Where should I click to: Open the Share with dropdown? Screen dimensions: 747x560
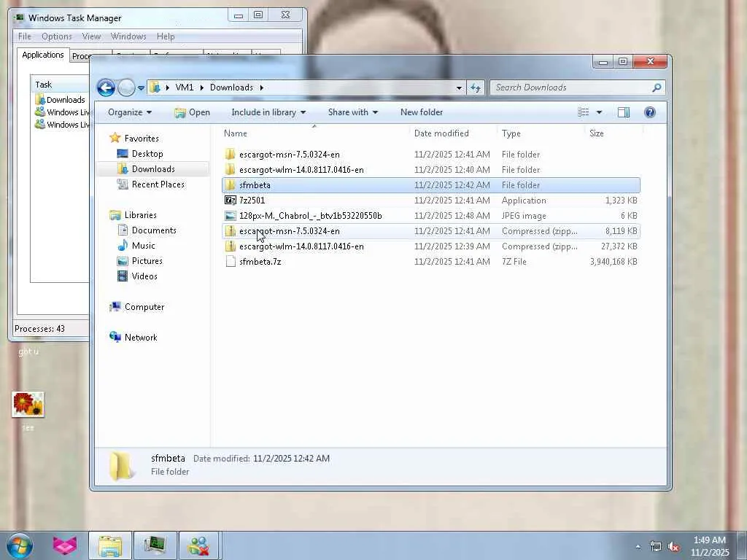(352, 112)
